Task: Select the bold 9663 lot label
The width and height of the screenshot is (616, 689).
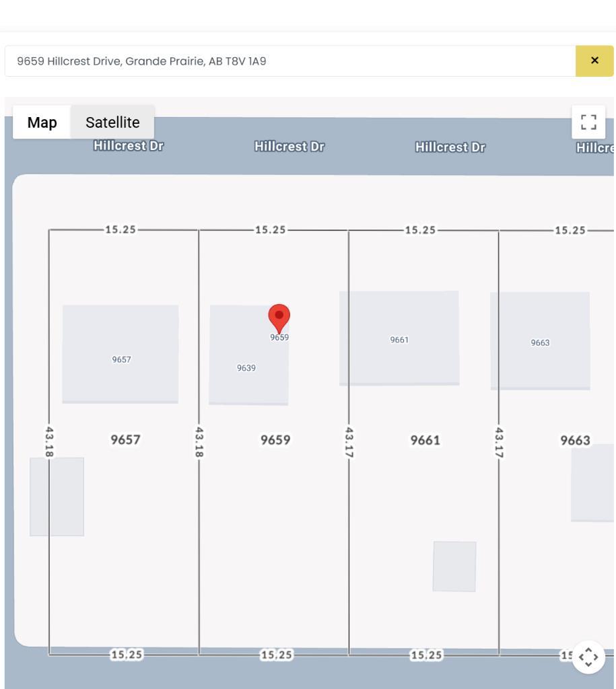Action: (575, 440)
